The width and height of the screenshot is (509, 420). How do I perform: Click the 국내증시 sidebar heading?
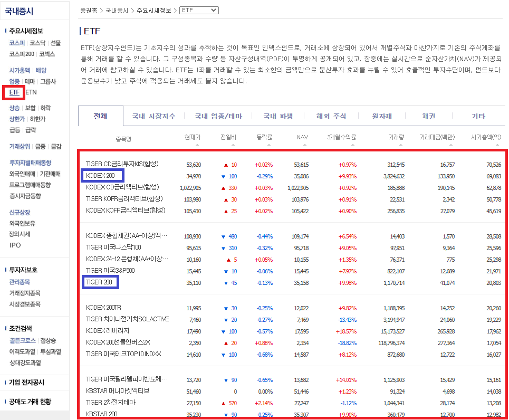[x=19, y=12]
